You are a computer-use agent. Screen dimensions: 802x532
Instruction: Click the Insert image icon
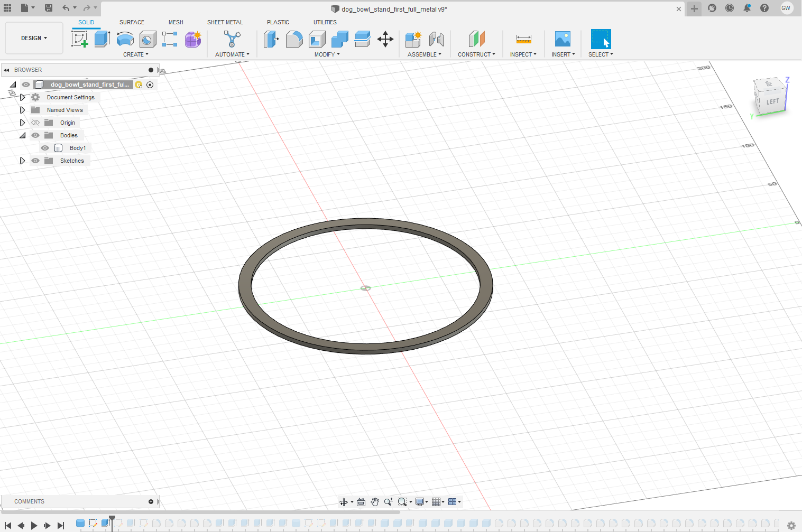point(563,39)
